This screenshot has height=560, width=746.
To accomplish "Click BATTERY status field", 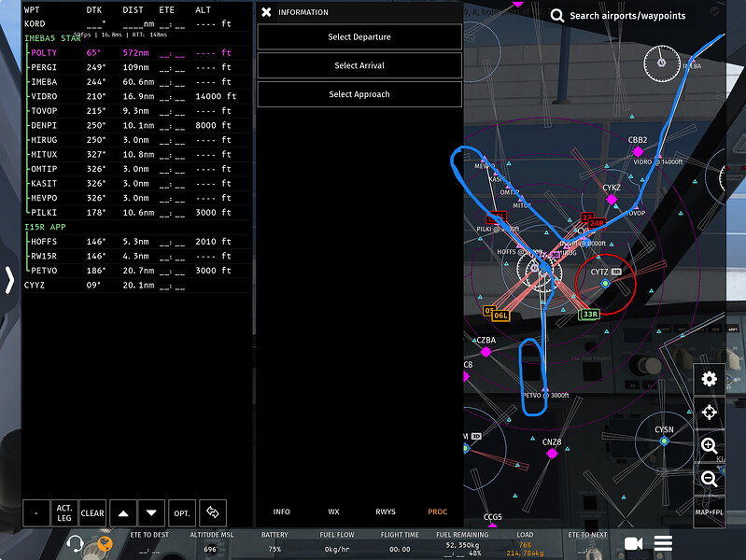I will [274, 542].
